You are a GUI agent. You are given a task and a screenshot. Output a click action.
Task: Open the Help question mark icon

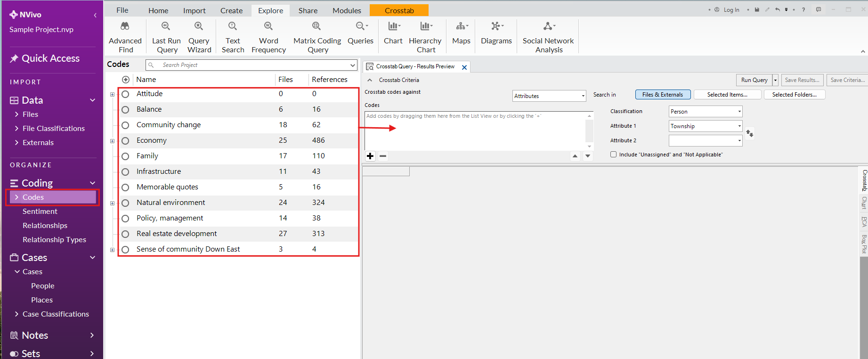coord(803,9)
